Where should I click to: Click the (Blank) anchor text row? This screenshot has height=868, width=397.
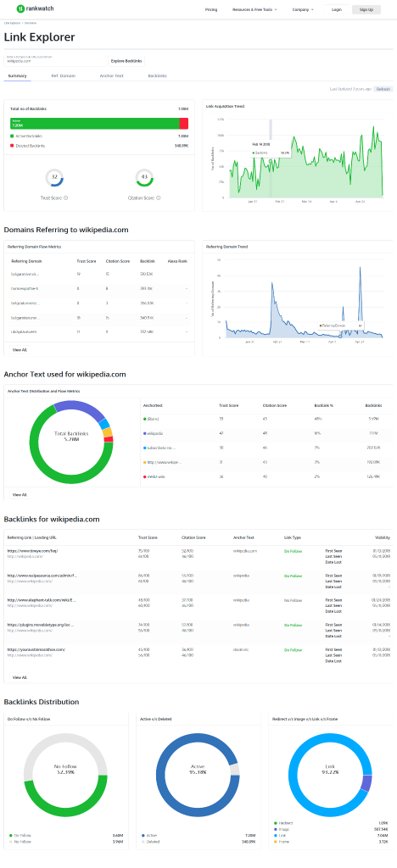click(267, 419)
